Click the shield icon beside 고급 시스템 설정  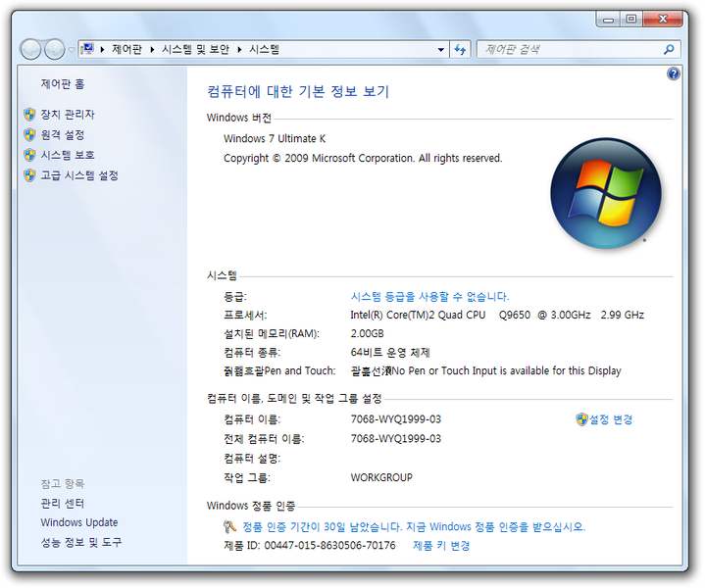(x=29, y=175)
